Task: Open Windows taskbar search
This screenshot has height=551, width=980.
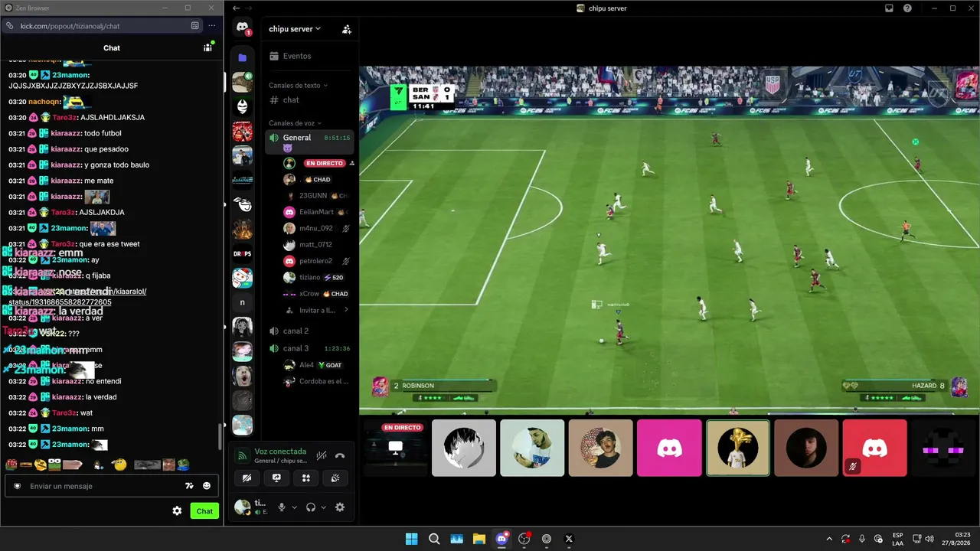Action: click(x=434, y=539)
